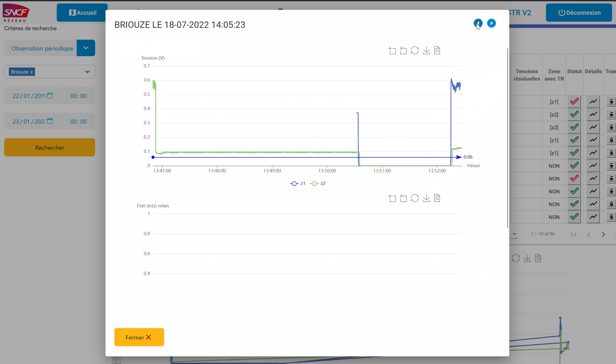
Task: Close the dialog with the Fermer button
Action: tap(139, 337)
